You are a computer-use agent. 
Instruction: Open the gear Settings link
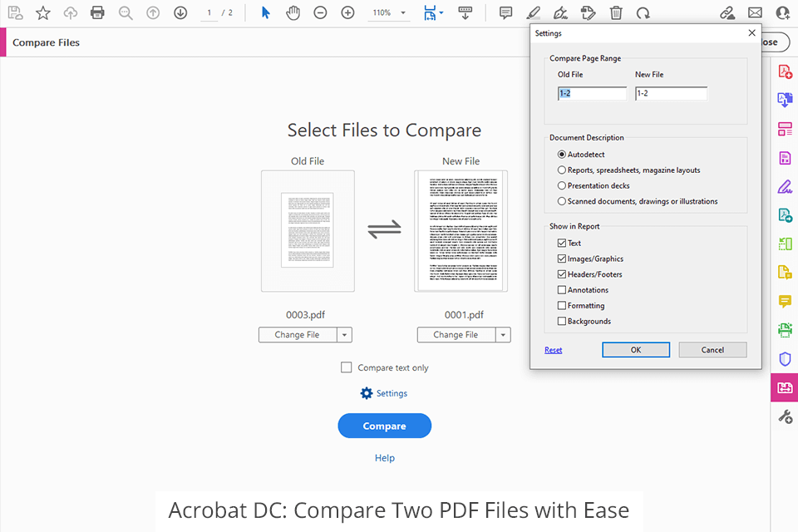click(x=384, y=393)
